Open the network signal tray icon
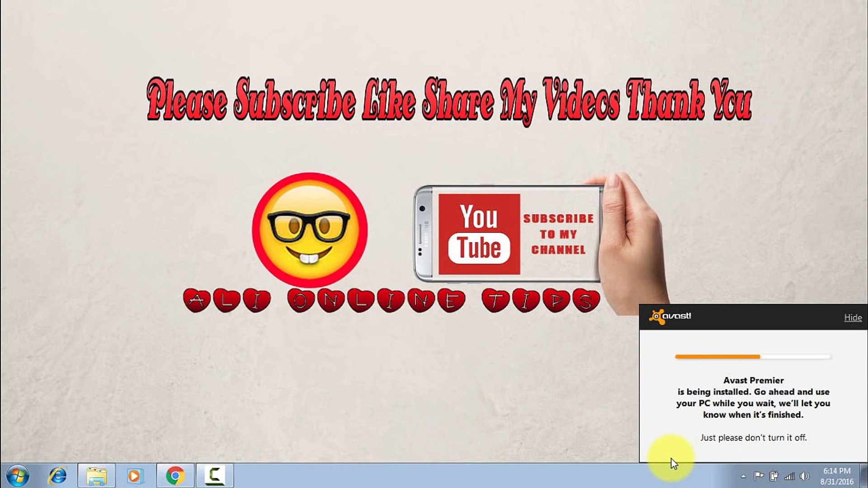The width and height of the screenshot is (868, 488). (x=789, y=476)
